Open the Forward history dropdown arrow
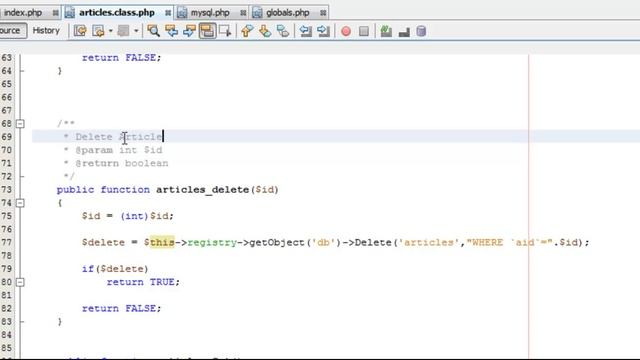Screen dimensions: 640x360 (136, 31)
